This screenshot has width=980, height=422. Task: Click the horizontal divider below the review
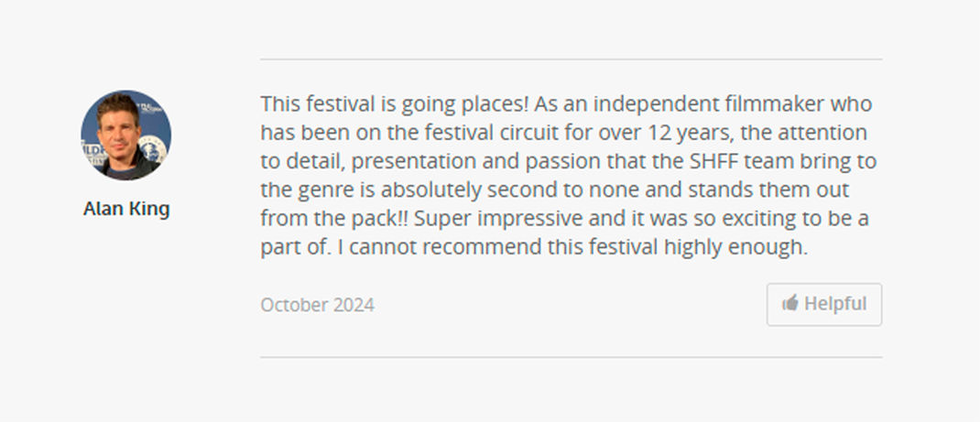571,357
